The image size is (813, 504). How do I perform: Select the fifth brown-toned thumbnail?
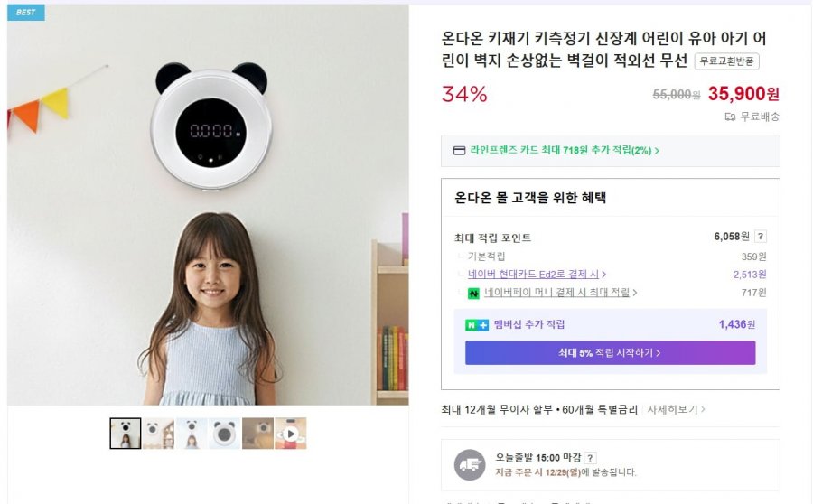coord(257,434)
